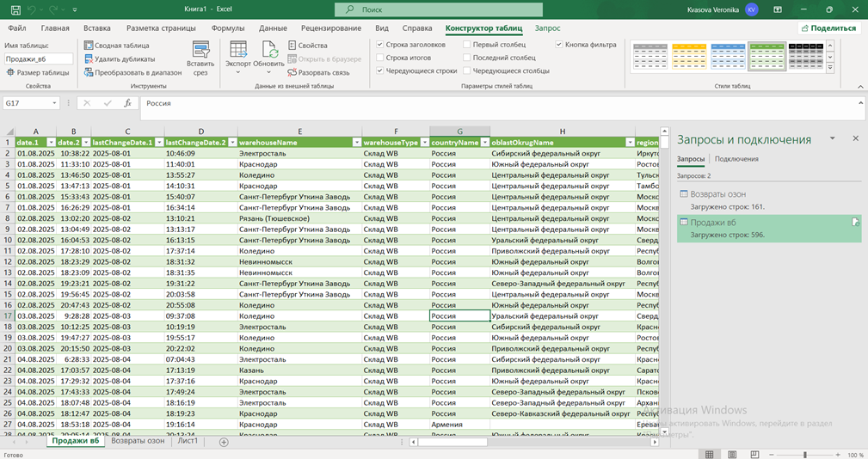
Task: Adjust the zoom slider
Action: 805,455
